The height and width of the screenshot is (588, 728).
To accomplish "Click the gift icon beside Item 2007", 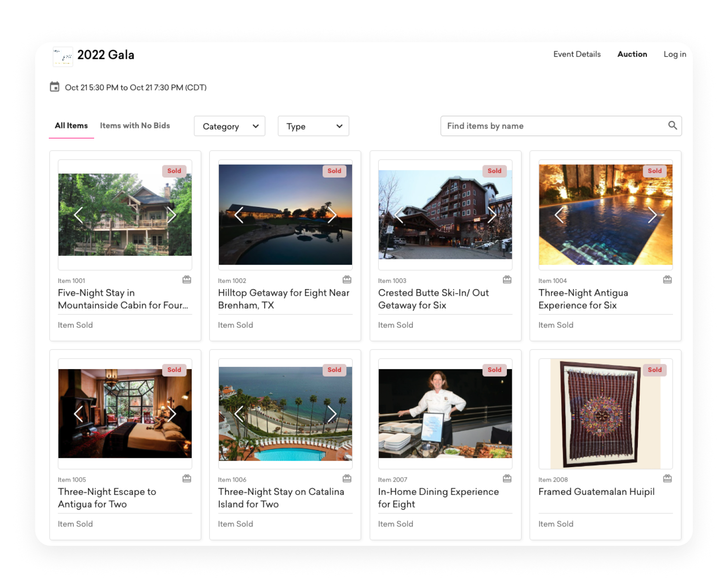I will [507, 479].
